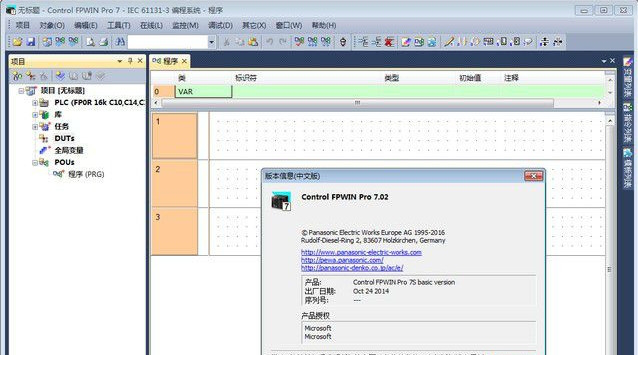Viewport: 638px width, 369px height.
Task: Click the About dialog FPWIN Pro 7 logo
Action: coord(281,201)
